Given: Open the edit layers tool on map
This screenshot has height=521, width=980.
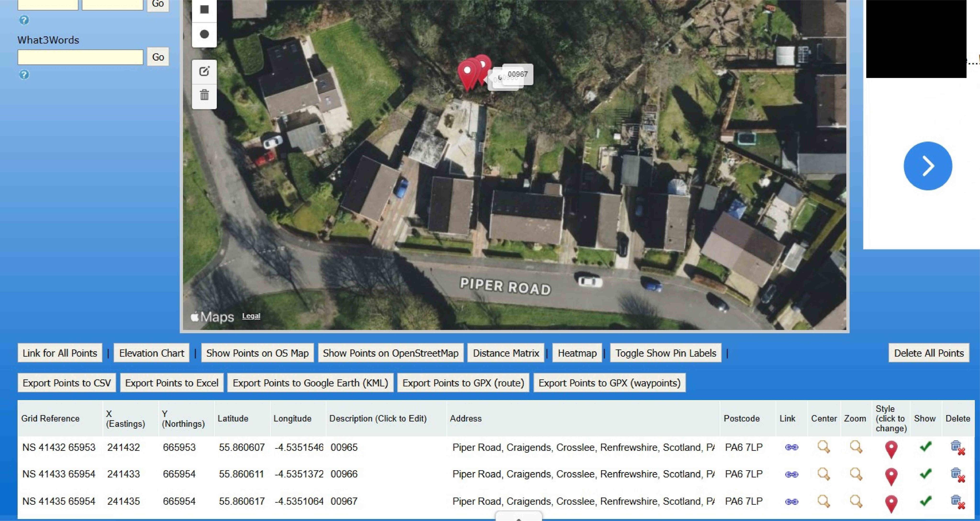Looking at the screenshot, I should (x=204, y=71).
